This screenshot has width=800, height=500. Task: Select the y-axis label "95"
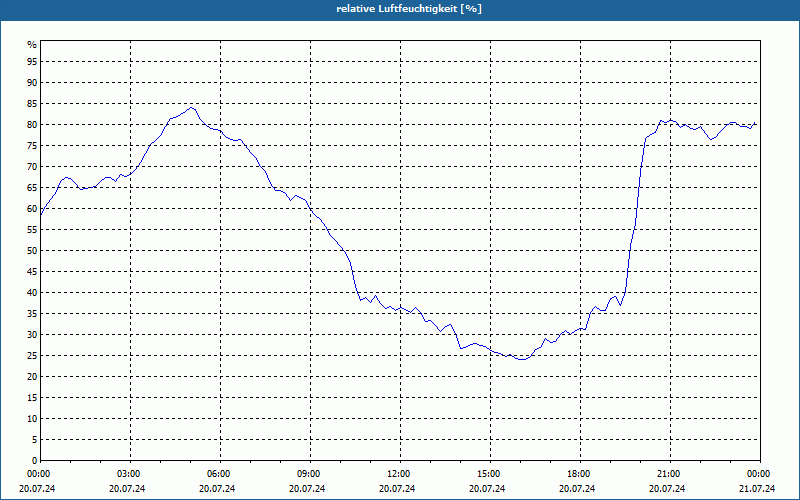point(32,62)
